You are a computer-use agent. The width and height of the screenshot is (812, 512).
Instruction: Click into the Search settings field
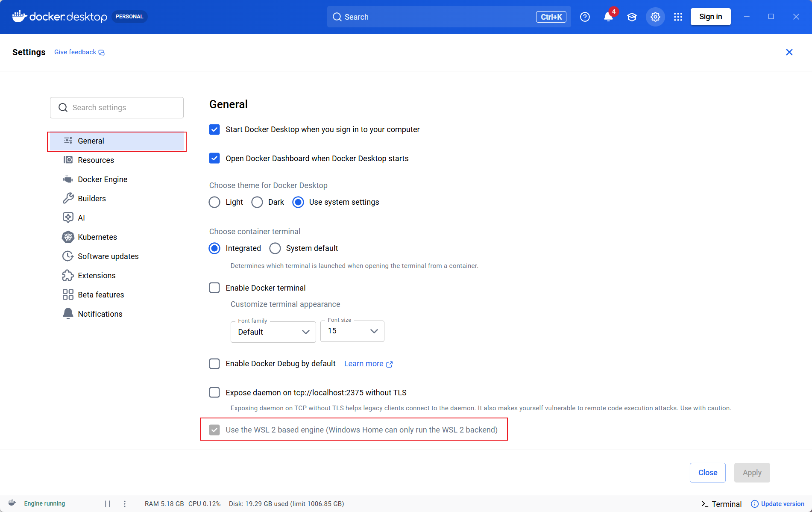pos(117,108)
